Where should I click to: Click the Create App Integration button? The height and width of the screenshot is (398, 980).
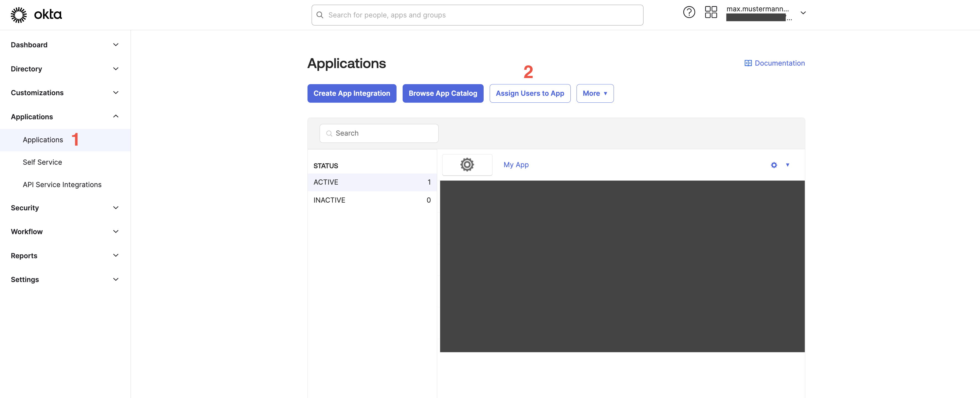[351, 94]
